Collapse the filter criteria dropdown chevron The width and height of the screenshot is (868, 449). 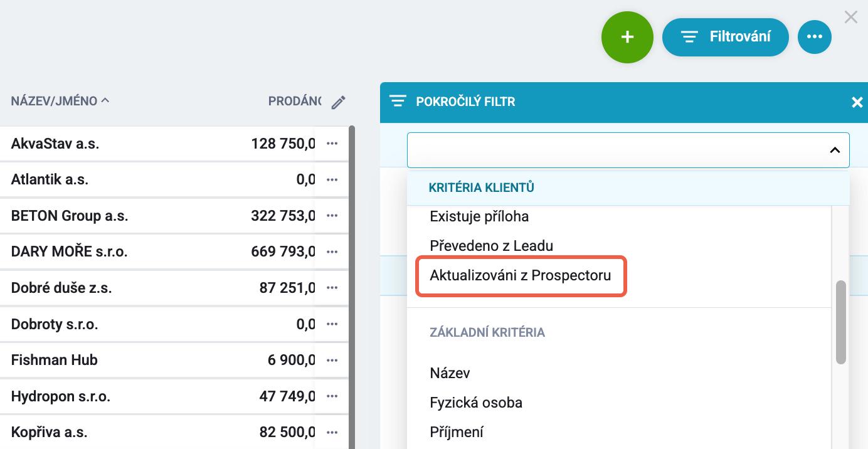click(x=835, y=150)
